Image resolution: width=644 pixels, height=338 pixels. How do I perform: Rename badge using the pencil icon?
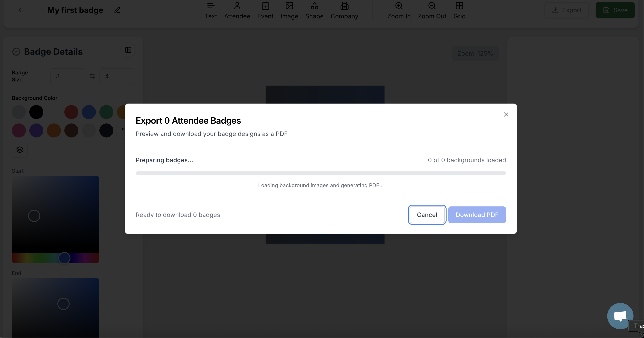(117, 10)
